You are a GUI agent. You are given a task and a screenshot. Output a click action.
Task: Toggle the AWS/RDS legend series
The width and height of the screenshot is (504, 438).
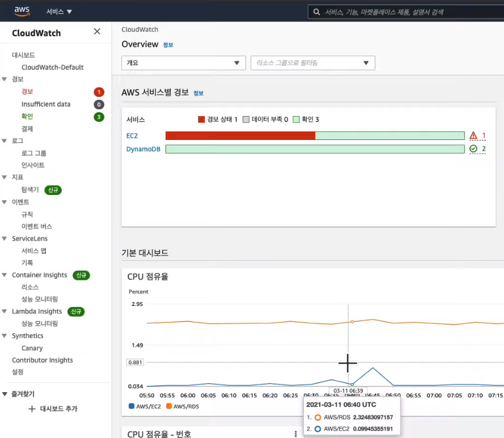click(x=183, y=406)
